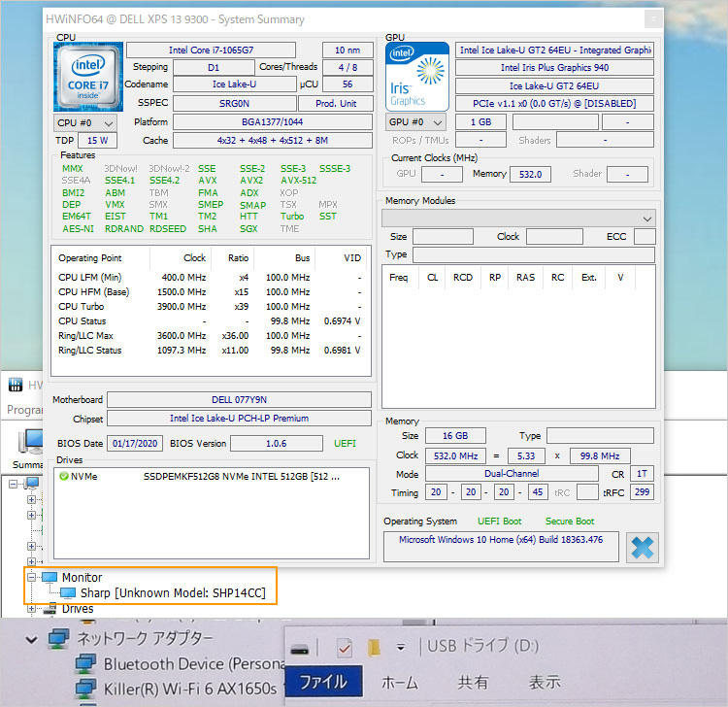The width and height of the screenshot is (728, 707).
Task: Click the green check icon beside NVMe drive
Action: pos(64,476)
